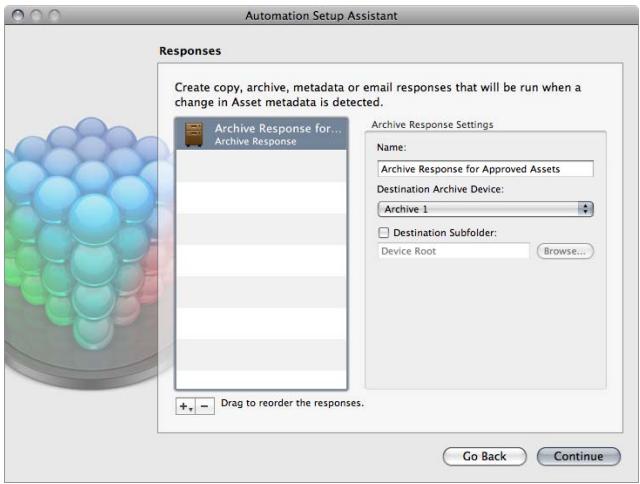This screenshot has width=640, height=484.
Task: Click the 'Archive Response' subtitle in the list row
Action: pyautogui.click(x=256, y=141)
